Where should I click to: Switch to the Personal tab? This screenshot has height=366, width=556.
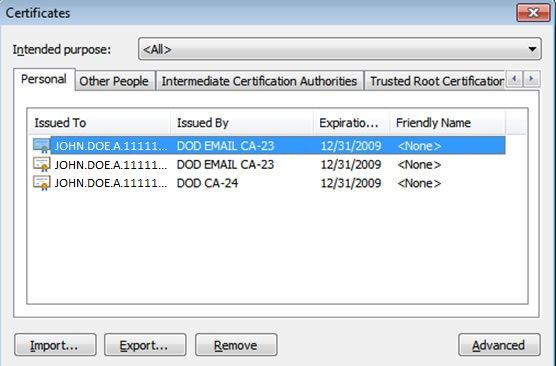pos(44,79)
